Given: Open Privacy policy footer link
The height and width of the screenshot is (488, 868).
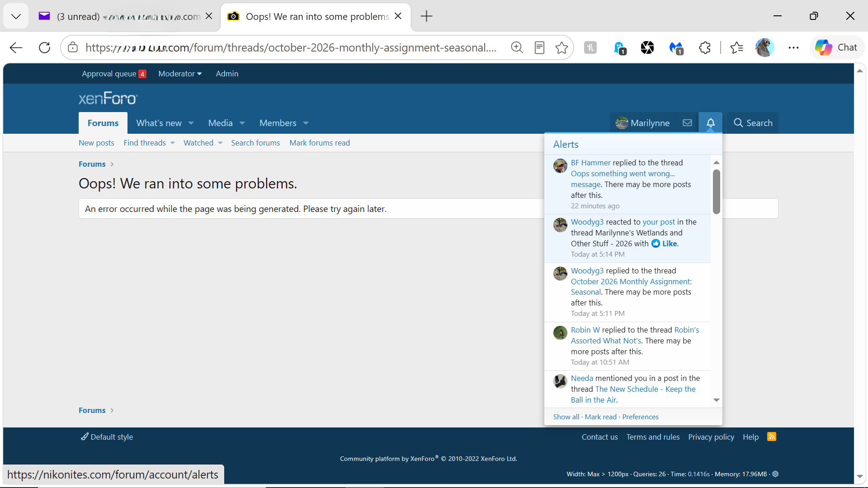Looking at the screenshot, I should pos(711,437).
